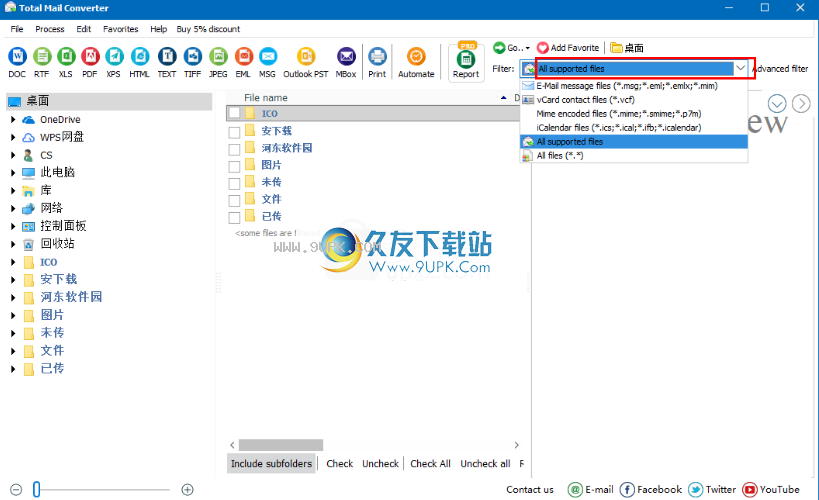Check the 已传 folder checkbox
The height and width of the screenshot is (500, 819).
click(235, 218)
